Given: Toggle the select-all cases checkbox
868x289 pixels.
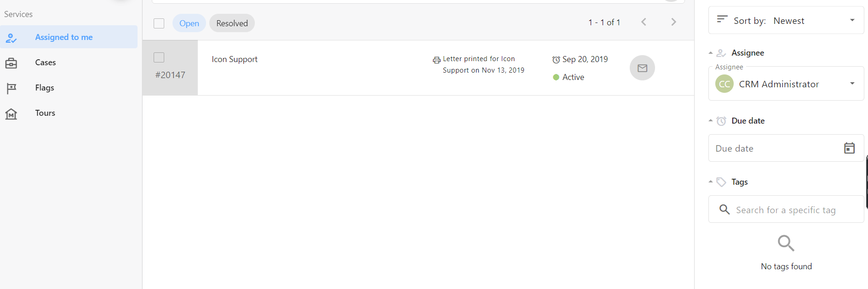Looking at the screenshot, I should 159,23.
